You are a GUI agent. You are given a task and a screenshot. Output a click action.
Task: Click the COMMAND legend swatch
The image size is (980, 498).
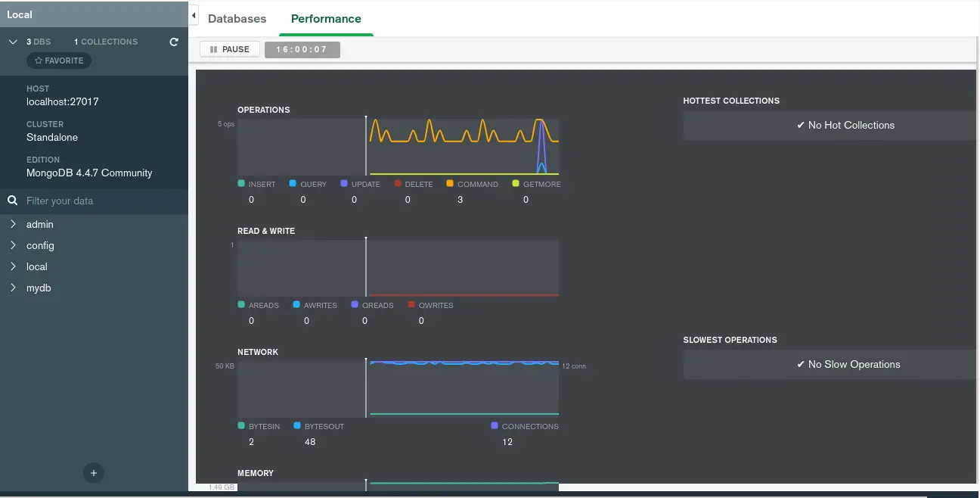click(450, 183)
